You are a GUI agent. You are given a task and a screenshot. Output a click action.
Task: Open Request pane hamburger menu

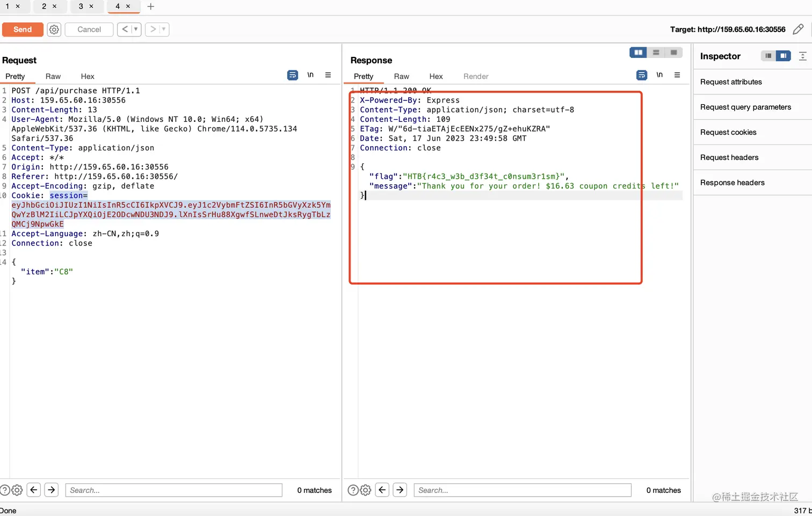pos(328,75)
